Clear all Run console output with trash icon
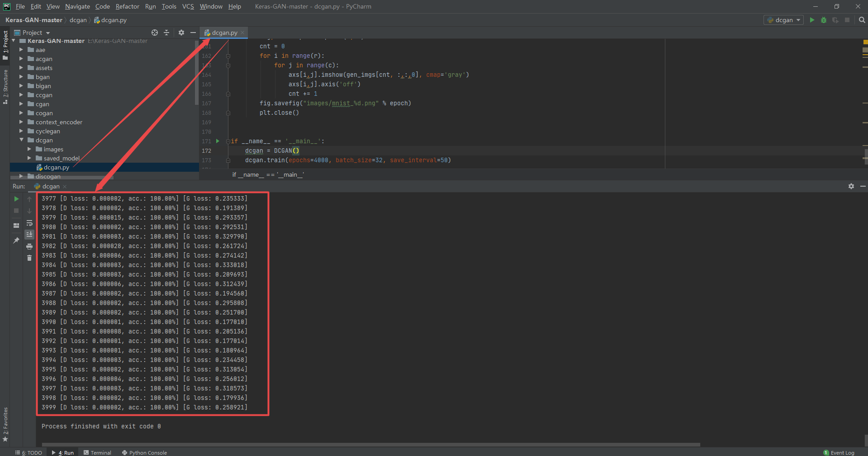The image size is (868, 456). point(29,258)
